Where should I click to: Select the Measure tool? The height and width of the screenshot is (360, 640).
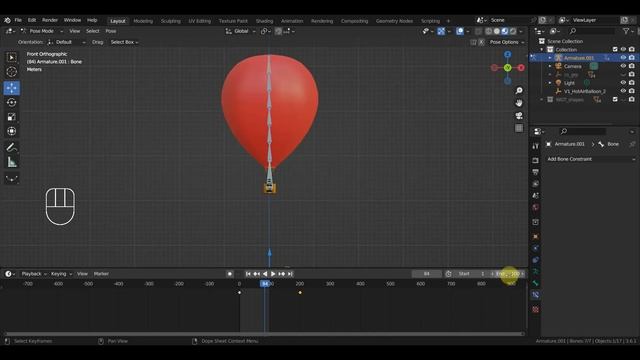(x=11, y=162)
